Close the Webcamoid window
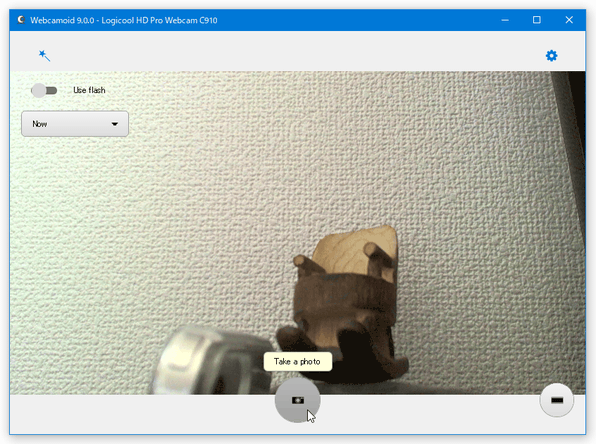The width and height of the screenshot is (596, 444). point(569,20)
